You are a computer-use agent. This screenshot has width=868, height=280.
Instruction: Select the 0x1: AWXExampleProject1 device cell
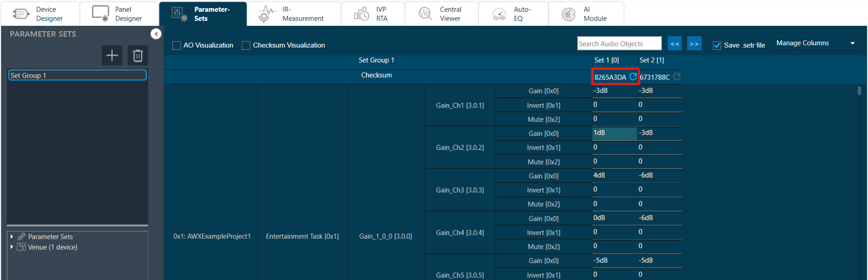pos(212,236)
